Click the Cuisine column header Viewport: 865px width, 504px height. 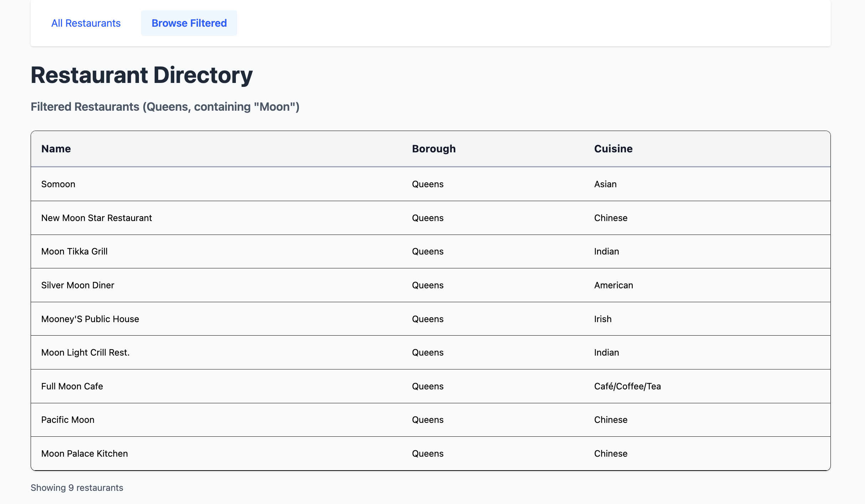pyautogui.click(x=613, y=149)
